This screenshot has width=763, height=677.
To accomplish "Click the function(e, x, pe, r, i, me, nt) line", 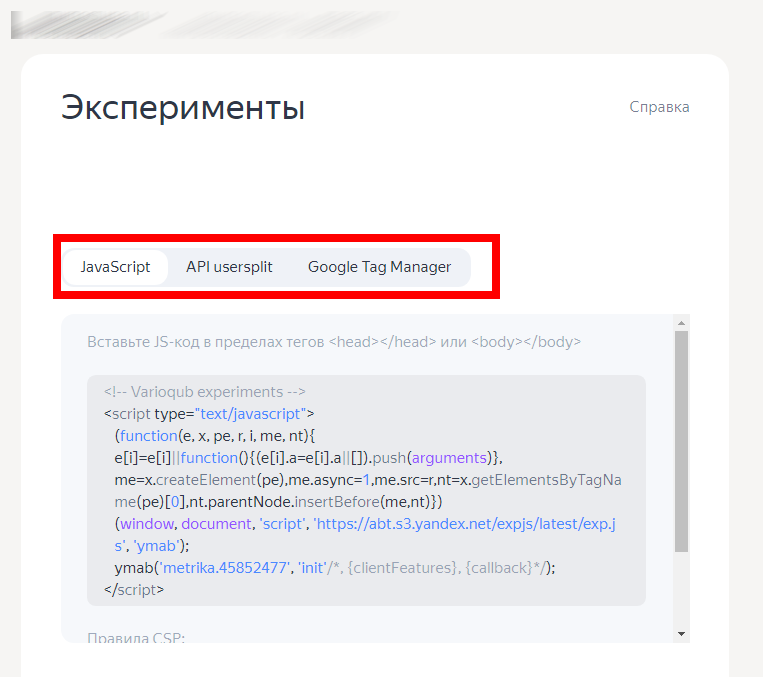I will tap(215, 436).
